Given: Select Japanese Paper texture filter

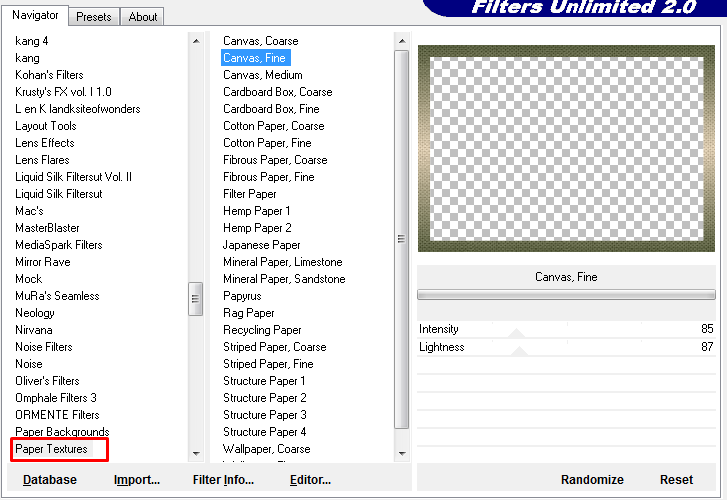Looking at the screenshot, I should coord(261,245).
